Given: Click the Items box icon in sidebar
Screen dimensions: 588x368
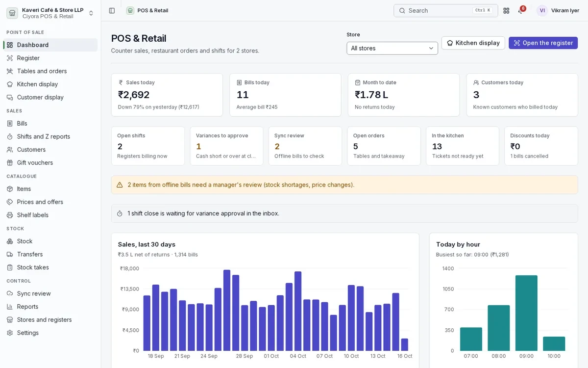Looking at the screenshot, I should pos(10,189).
